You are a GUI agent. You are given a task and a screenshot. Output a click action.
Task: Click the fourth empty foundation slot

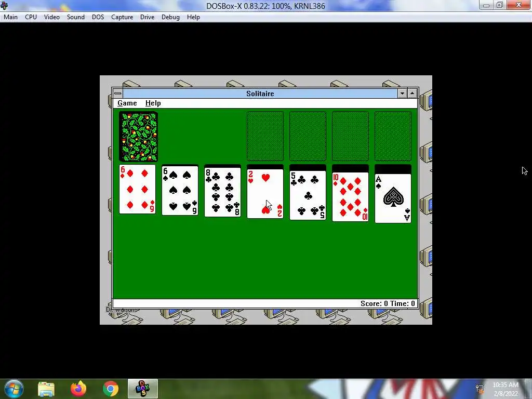pos(393,136)
